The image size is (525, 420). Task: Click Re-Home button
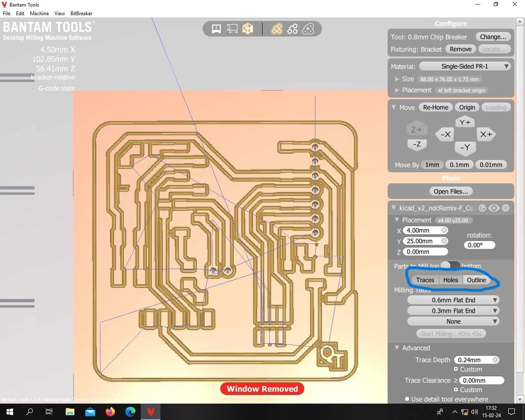coord(436,107)
